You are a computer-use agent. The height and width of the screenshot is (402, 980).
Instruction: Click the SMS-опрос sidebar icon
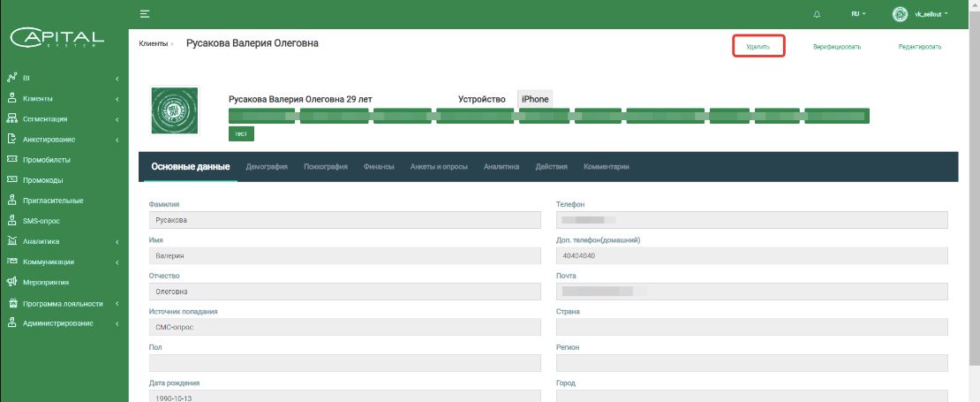[x=12, y=221]
